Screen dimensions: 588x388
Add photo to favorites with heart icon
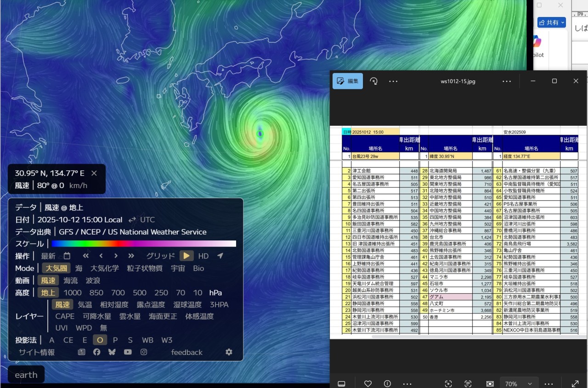pyautogui.click(x=367, y=383)
